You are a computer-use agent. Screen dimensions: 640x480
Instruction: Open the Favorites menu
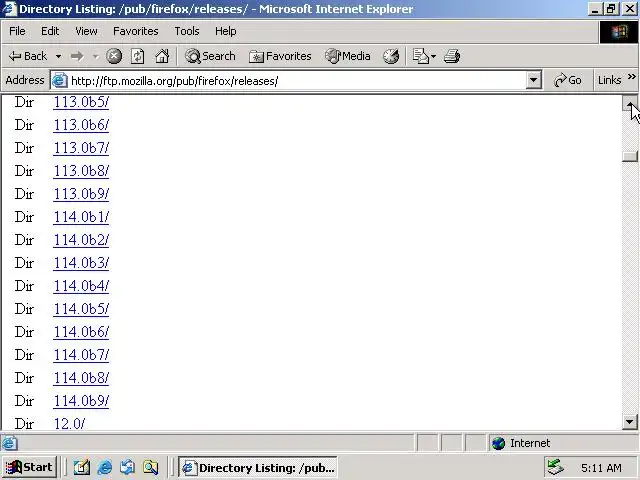[x=136, y=31]
